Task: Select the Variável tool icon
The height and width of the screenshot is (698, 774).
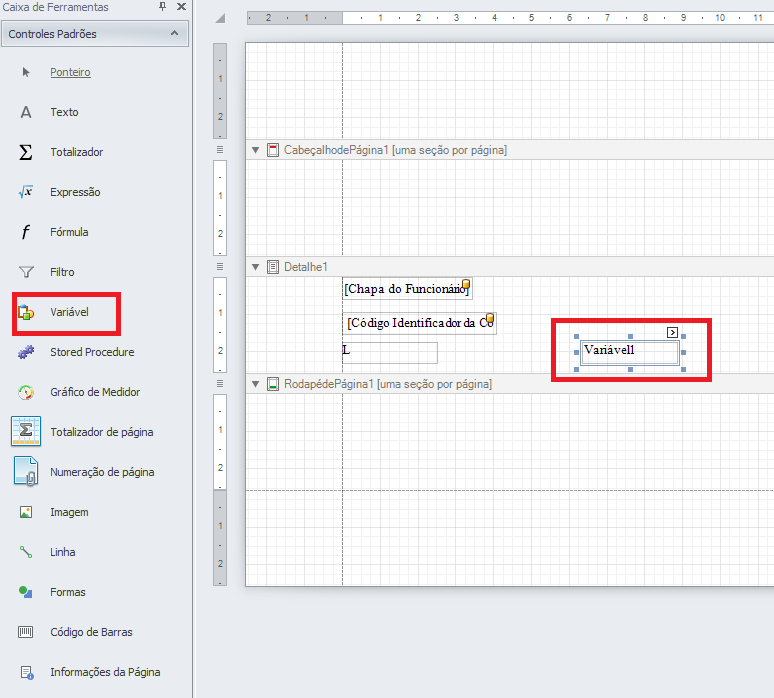Action: [x=26, y=312]
